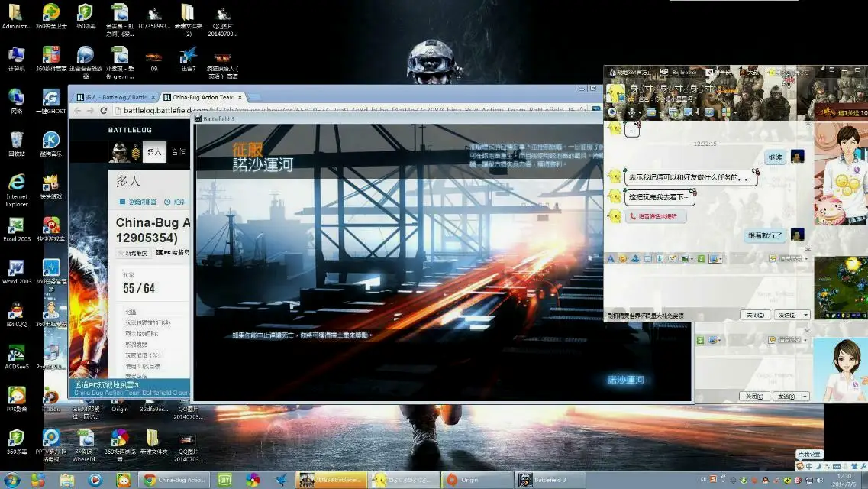The image size is (868, 489).
Task: Open 计算机 (Computer) desktop icon
Action: pyautogui.click(x=16, y=58)
